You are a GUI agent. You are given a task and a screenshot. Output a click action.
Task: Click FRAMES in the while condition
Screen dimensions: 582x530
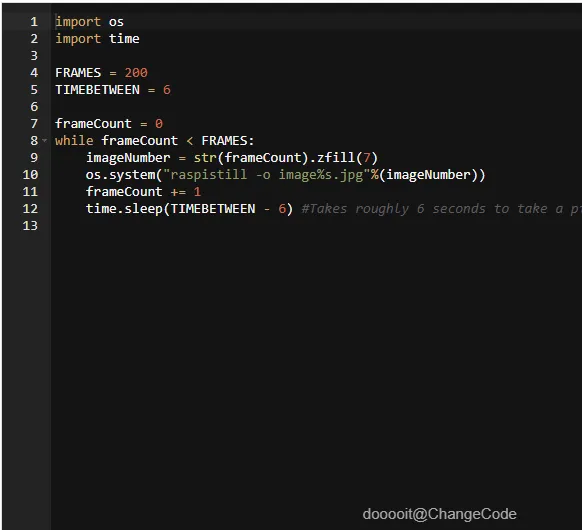point(224,141)
